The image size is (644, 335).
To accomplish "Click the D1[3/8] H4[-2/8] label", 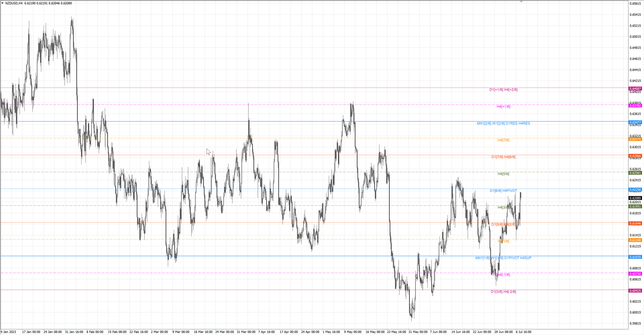I will point(503,292).
